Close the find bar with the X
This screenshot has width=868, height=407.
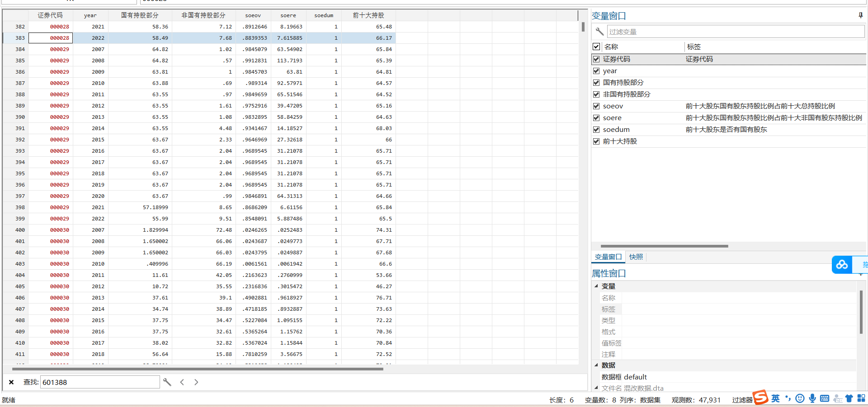pos(11,382)
